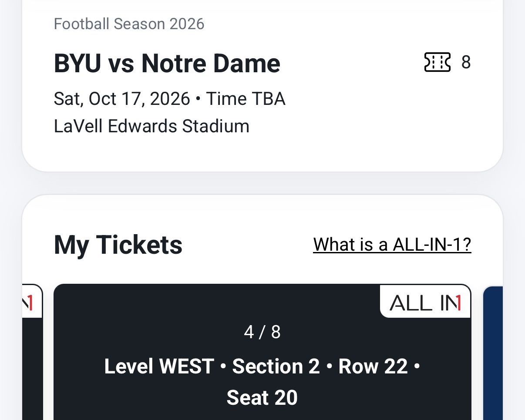Tap the Seat 20 text on the ticket
This screenshot has width=525, height=420.
click(x=262, y=397)
